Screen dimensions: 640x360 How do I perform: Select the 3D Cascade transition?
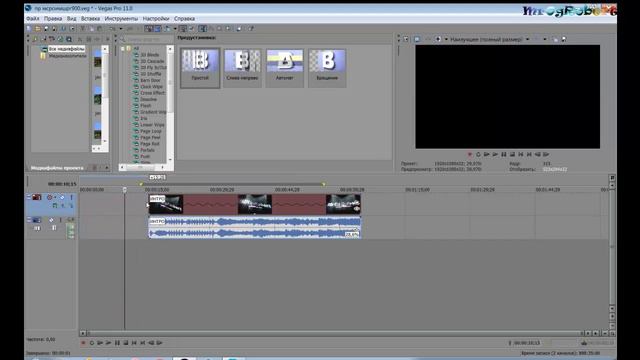[x=152, y=61]
